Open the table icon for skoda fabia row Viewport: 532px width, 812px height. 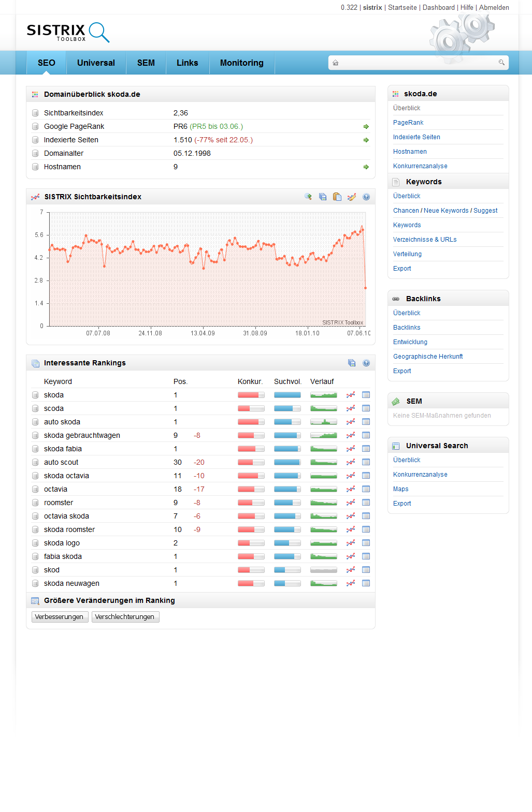click(366, 449)
